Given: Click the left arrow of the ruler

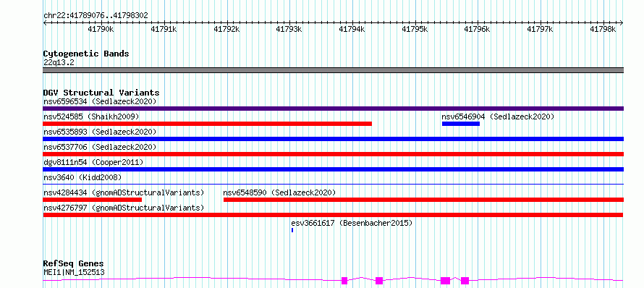Looking at the screenshot, I should [x=45, y=23].
